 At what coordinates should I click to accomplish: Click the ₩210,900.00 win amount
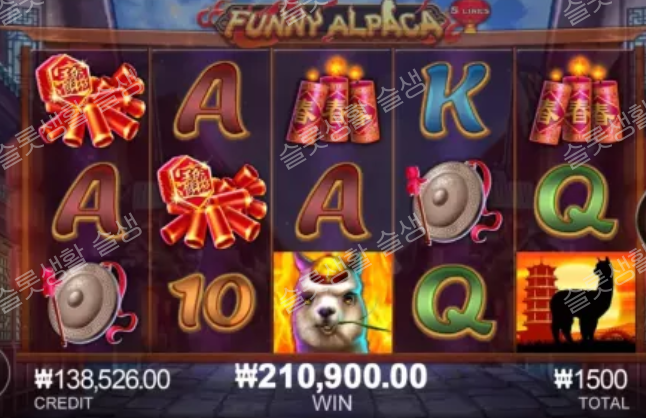[331, 376]
